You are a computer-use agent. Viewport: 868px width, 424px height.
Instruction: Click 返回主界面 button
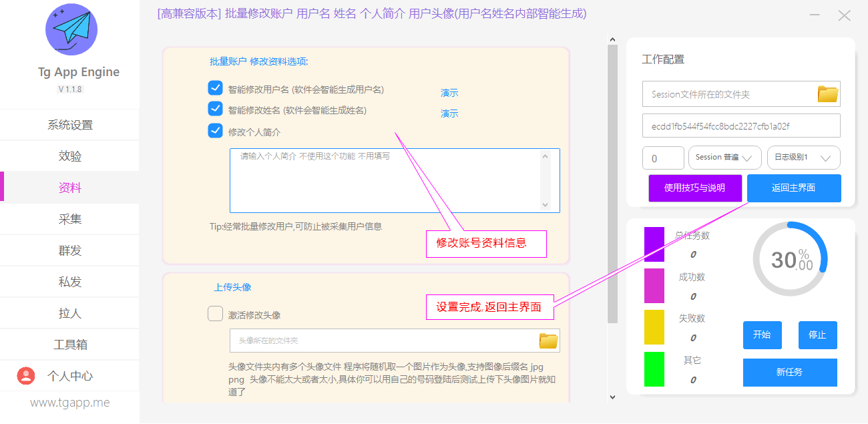click(x=793, y=188)
